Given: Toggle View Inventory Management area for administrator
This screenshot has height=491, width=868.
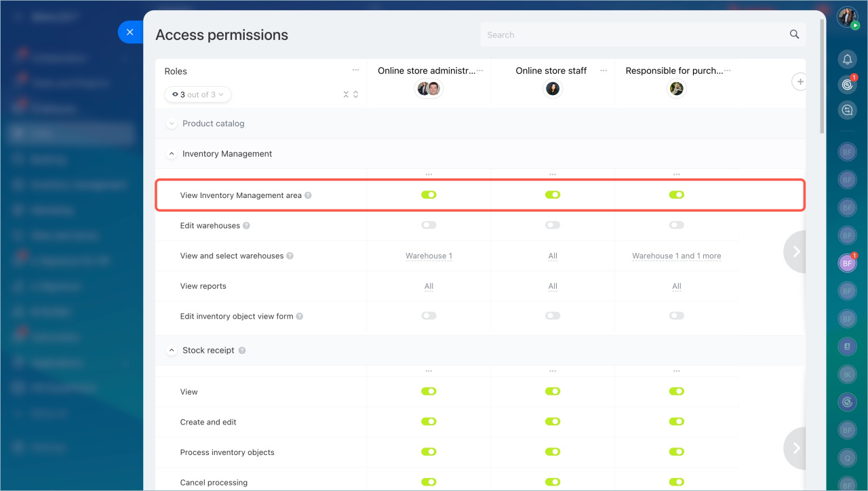Looking at the screenshot, I should (x=429, y=195).
